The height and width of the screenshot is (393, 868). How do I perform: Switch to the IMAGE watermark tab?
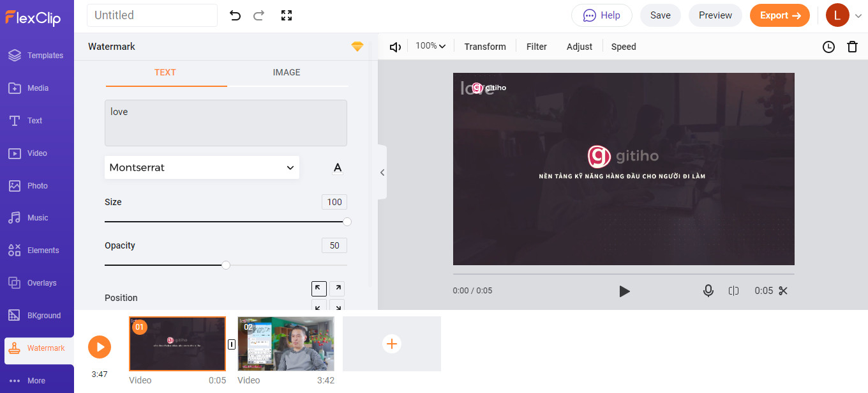[x=287, y=72]
